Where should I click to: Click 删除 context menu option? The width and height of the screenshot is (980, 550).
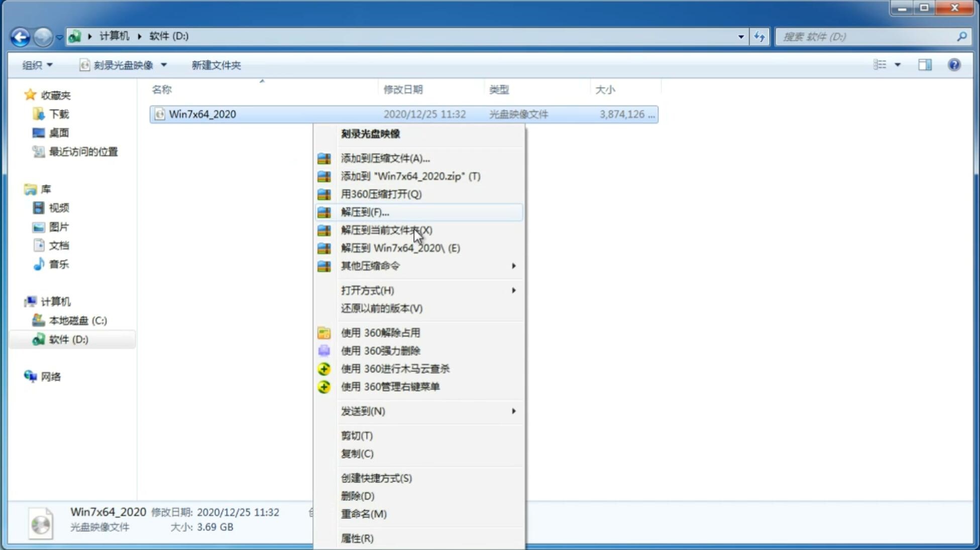click(358, 495)
